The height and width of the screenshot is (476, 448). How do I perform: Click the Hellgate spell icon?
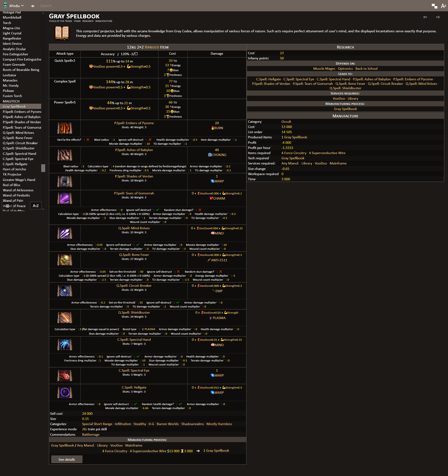coord(65,392)
